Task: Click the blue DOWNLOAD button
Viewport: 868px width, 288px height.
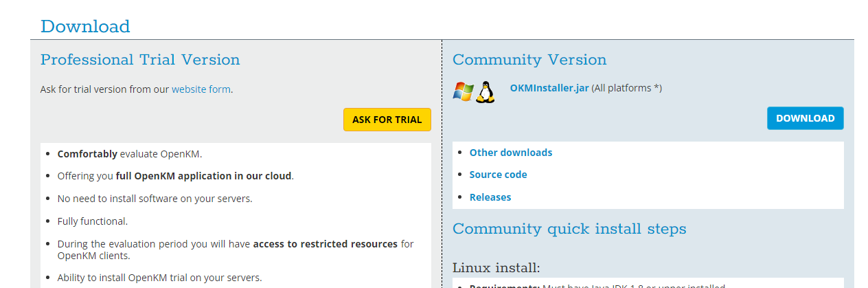Action: pos(806,118)
